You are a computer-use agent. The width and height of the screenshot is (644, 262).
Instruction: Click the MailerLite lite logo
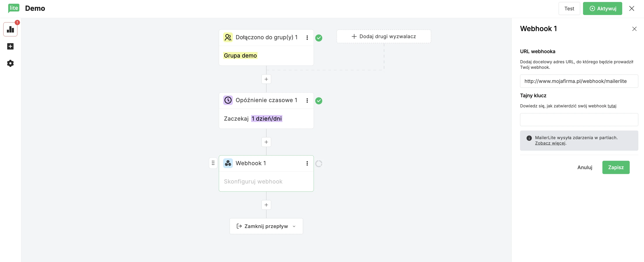point(13,8)
